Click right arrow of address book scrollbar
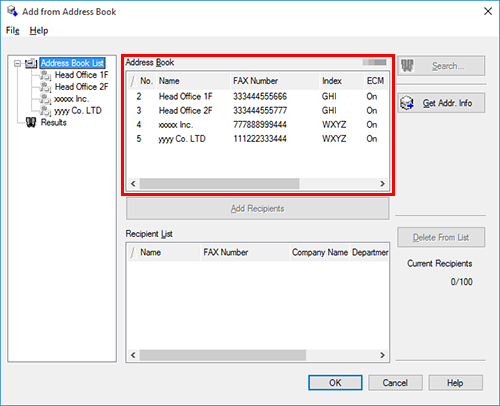Image resolution: width=500 pixels, height=406 pixels. tap(382, 184)
